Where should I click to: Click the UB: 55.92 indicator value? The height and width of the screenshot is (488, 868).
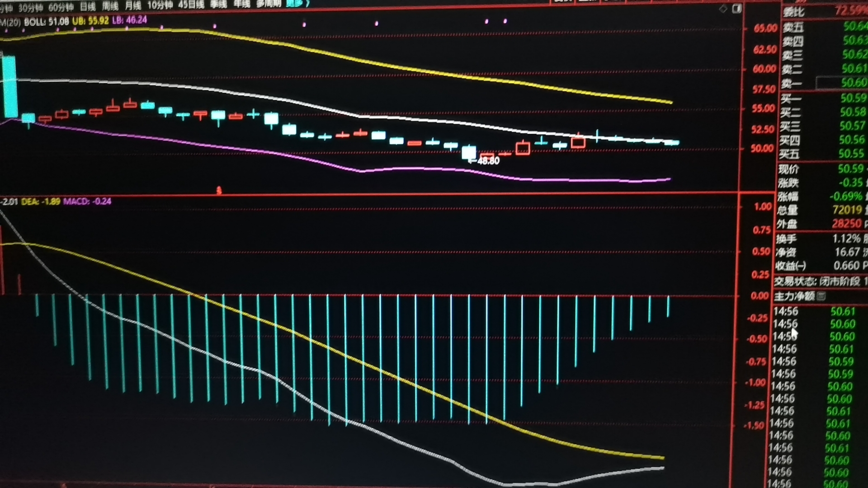tap(90, 21)
